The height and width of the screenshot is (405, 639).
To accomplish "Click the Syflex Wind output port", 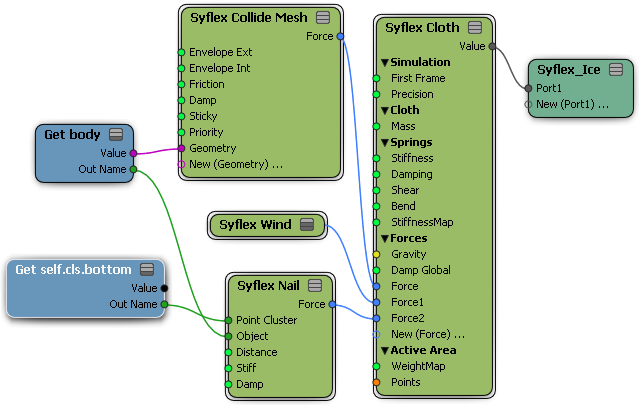I will (x=327, y=225).
